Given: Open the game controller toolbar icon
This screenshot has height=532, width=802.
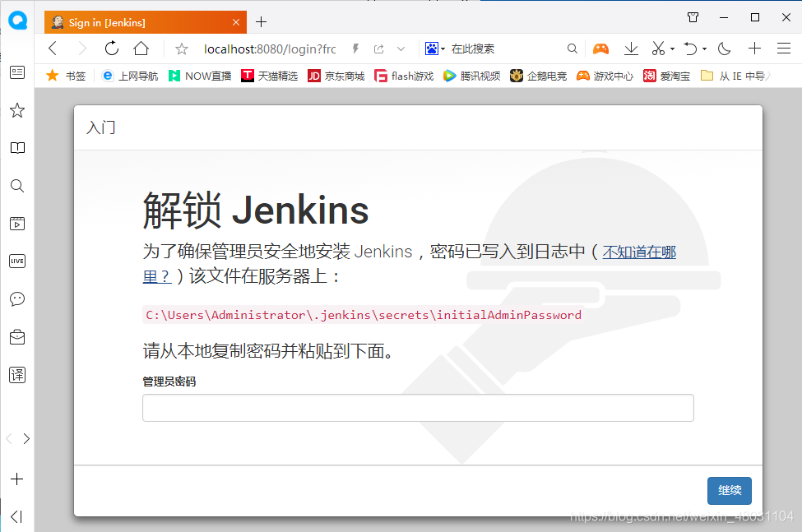Looking at the screenshot, I should point(601,49).
